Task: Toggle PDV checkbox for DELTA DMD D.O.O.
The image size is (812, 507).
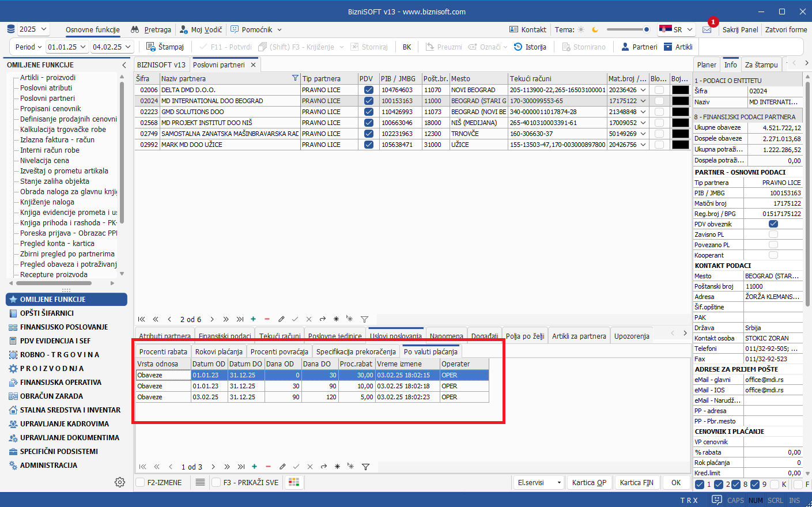Action: click(x=369, y=90)
